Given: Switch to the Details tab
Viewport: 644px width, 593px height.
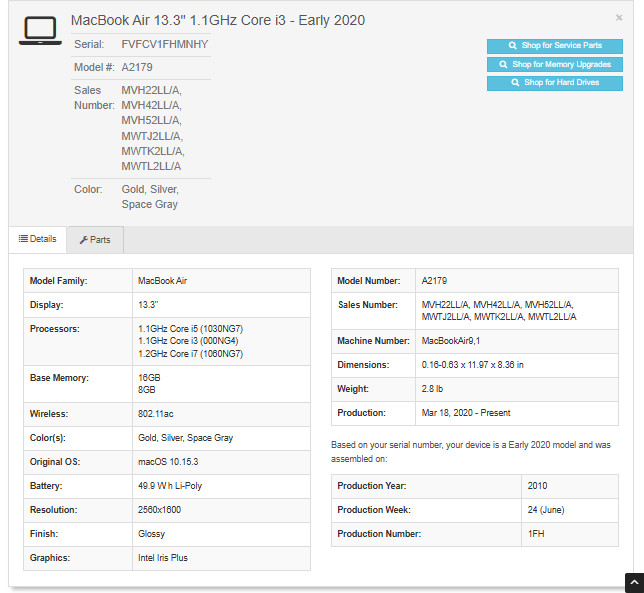Looking at the screenshot, I should coord(37,239).
